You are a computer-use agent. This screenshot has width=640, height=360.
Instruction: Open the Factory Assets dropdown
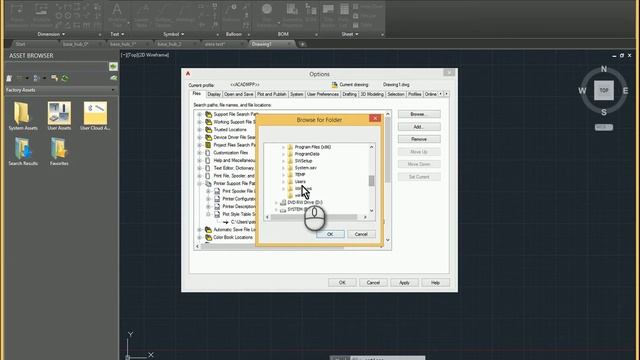(x=113, y=90)
